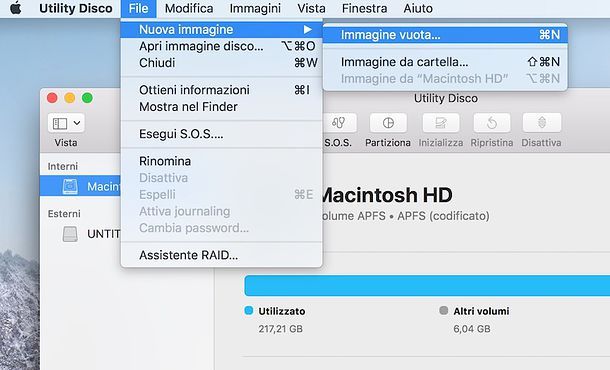Click the red close window button
610x370 pixels.
52,98
